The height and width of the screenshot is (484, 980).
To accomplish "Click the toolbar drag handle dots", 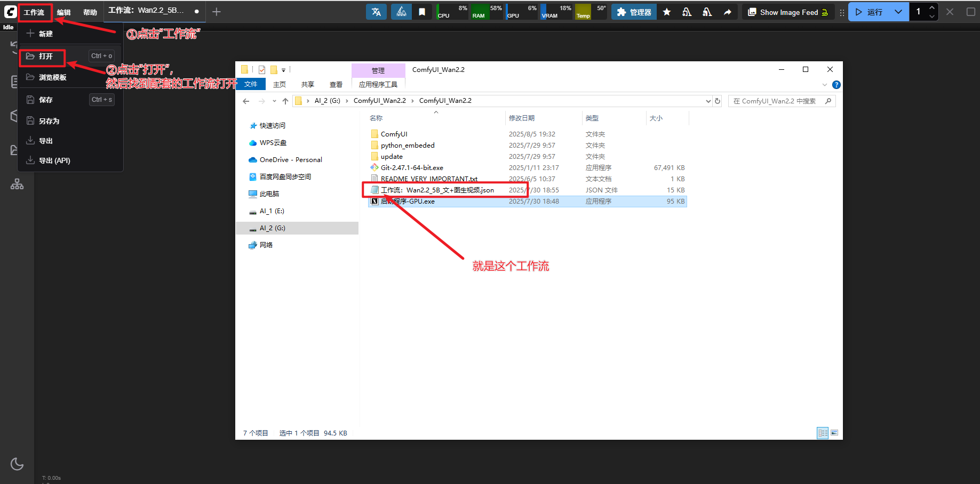I will [x=842, y=12].
